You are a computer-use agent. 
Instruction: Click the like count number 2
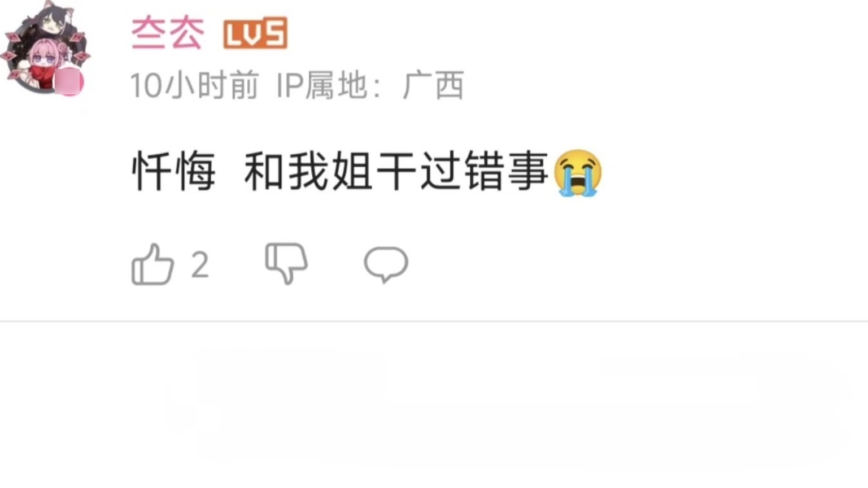pyautogui.click(x=200, y=265)
